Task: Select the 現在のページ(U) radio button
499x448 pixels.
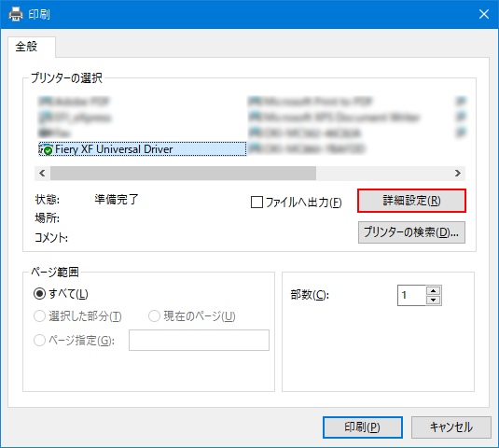Action: click(154, 316)
